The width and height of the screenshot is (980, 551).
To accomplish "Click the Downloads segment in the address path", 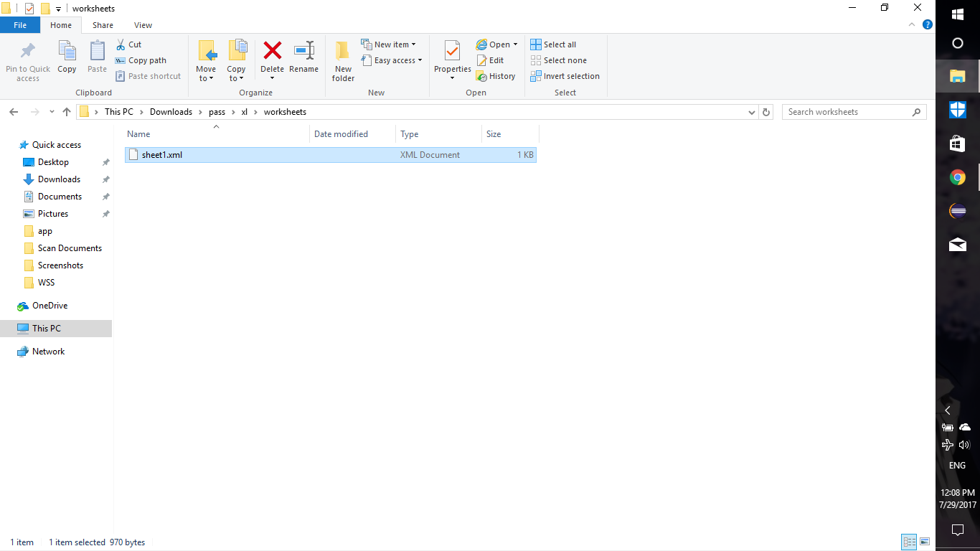I will tap(171, 112).
